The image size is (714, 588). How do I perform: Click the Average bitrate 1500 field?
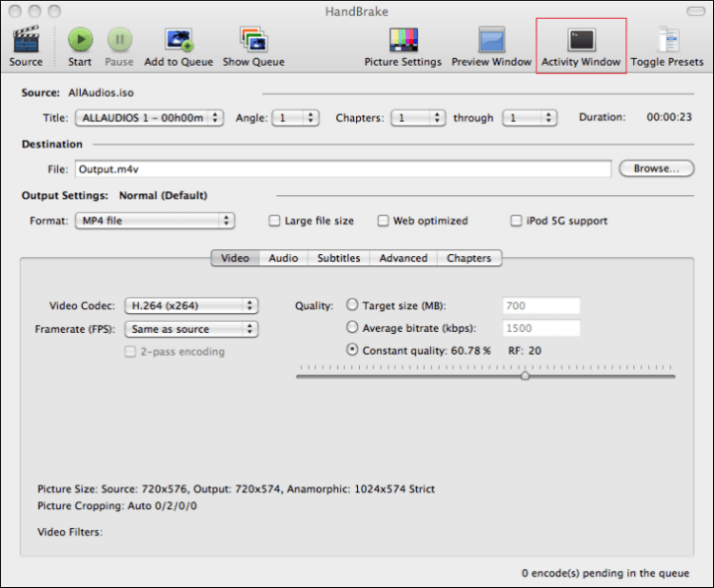click(x=541, y=327)
